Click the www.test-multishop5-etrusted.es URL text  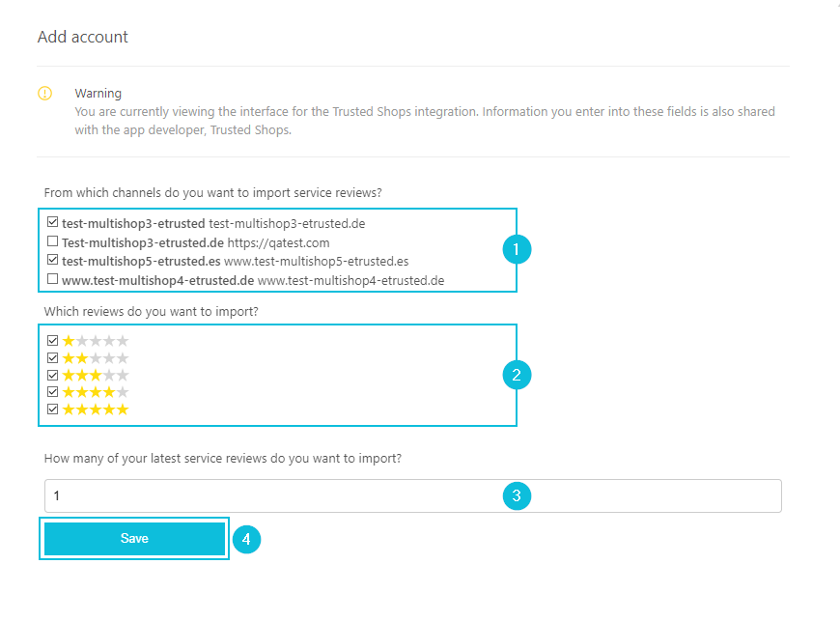(316, 262)
